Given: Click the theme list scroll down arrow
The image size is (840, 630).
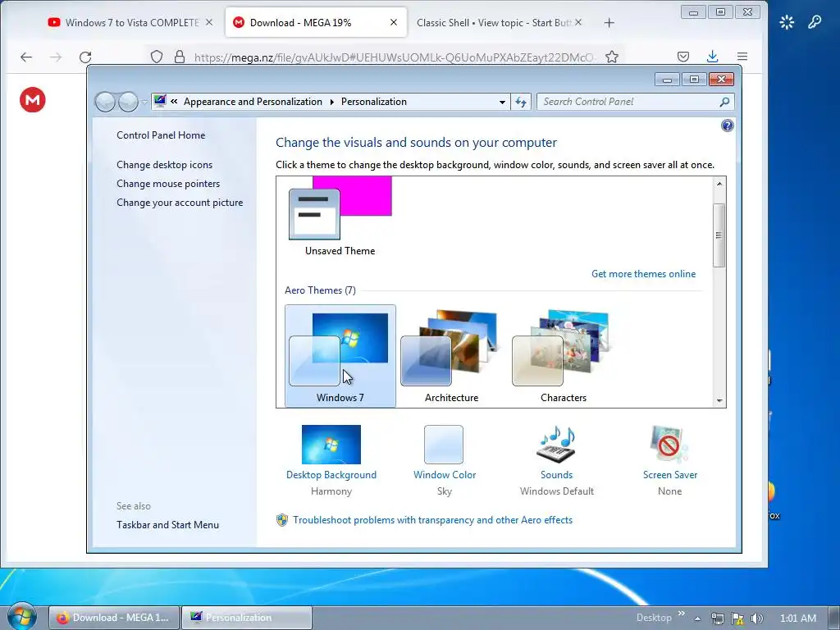Looking at the screenshot, I should pyautogui.click(x=719, y=400).
